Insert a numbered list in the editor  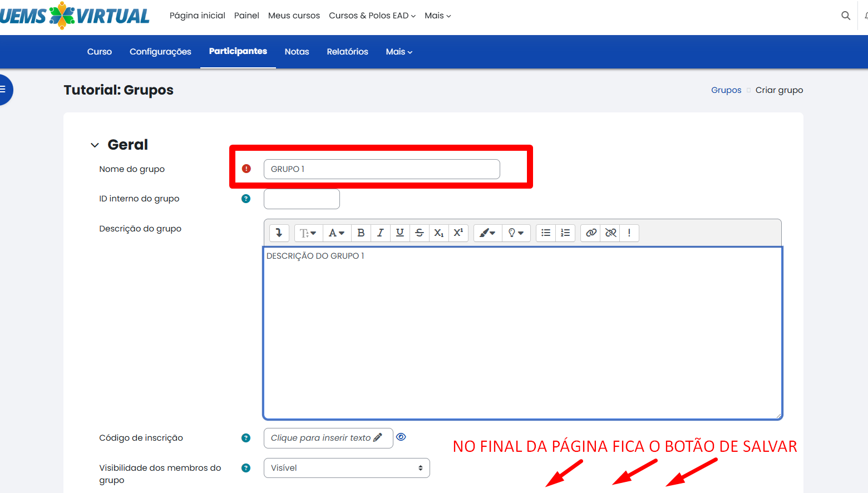pyautogui.click(x=565, y=233)
